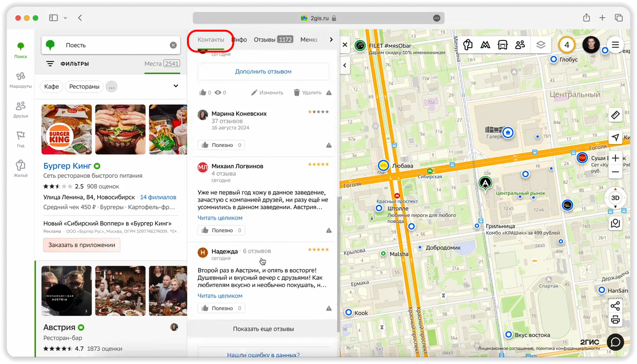Select the FILET #мясObar map marker
Screen dimensions: 637x364
coord(360,46)
